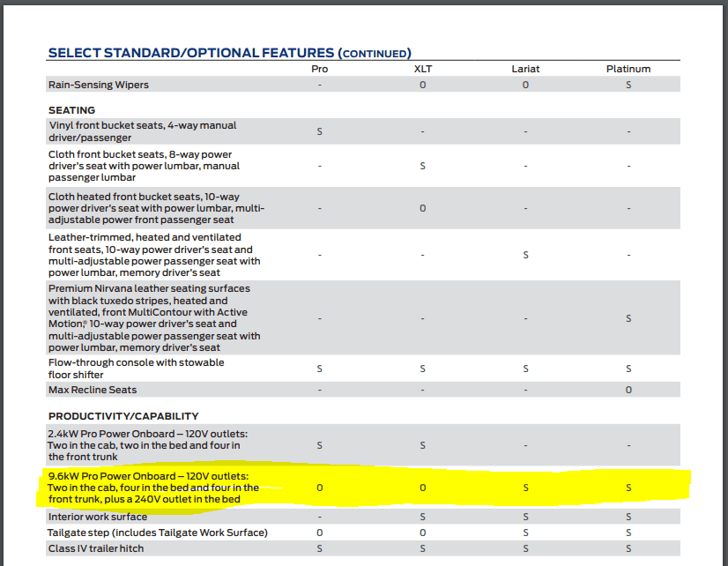Click the 'SEATING' section heading
The height and width of the screenshot is (566, 728).
point(72,110)
